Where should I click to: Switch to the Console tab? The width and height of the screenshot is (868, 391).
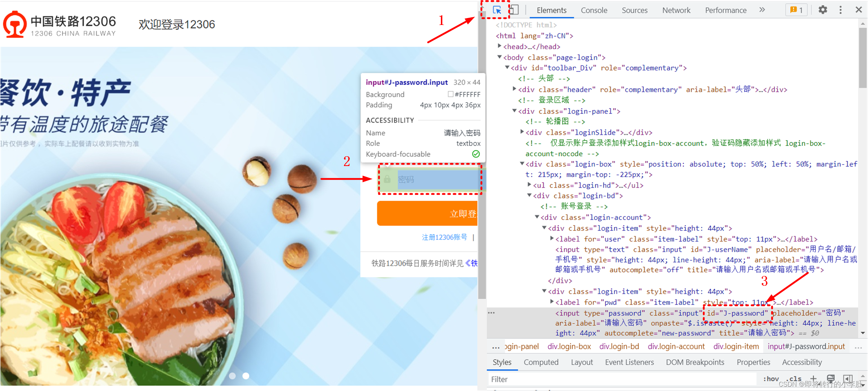(594, 10)
